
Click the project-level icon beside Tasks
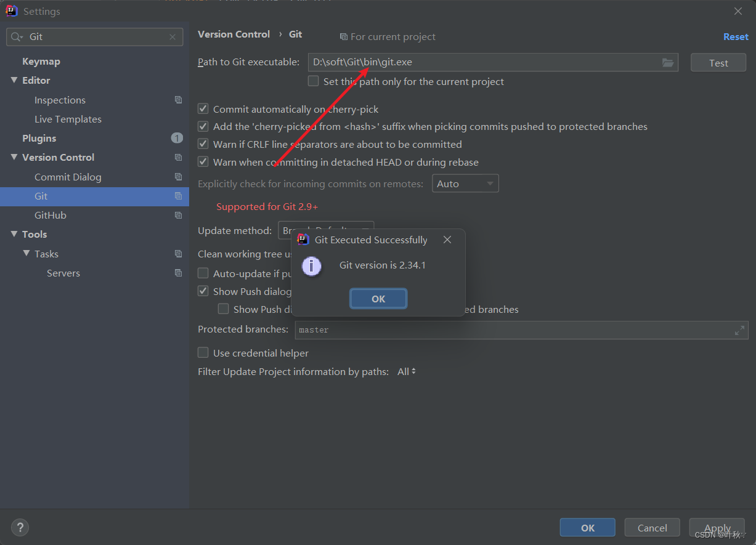pos(178,254)
